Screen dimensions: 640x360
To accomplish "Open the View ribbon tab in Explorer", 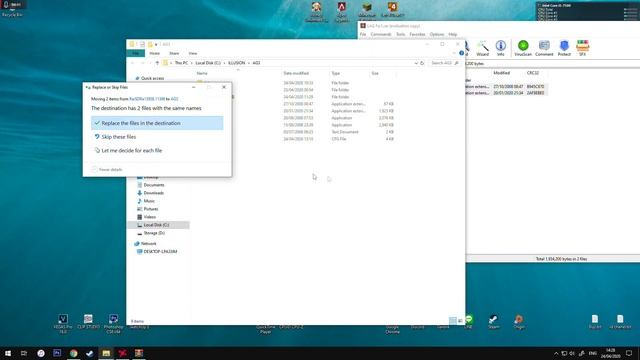I will coord(193,53).
